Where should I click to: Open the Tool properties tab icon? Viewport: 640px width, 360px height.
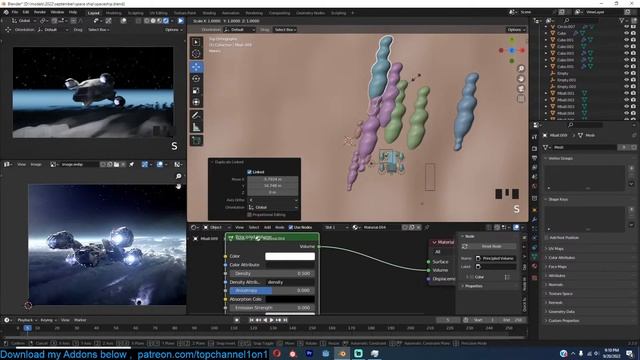pyautogui.click(x=534, y=137)
